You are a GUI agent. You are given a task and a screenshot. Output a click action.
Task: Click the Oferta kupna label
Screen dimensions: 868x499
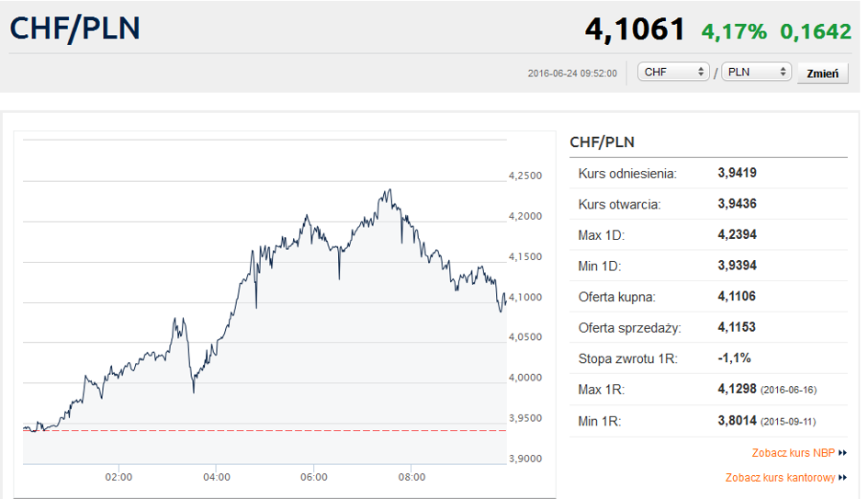(x=616, y=298)
